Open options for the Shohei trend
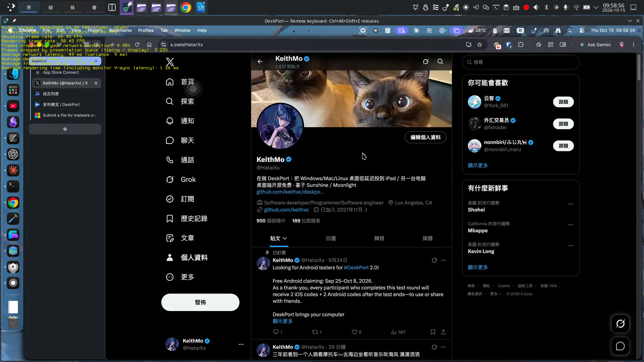644x362 pixels. 571,204
